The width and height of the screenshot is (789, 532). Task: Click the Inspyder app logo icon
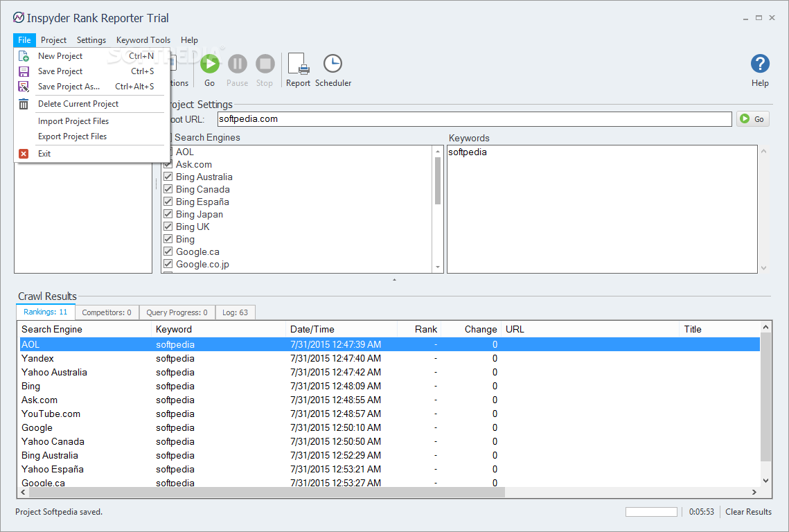[x=19, y=17]
